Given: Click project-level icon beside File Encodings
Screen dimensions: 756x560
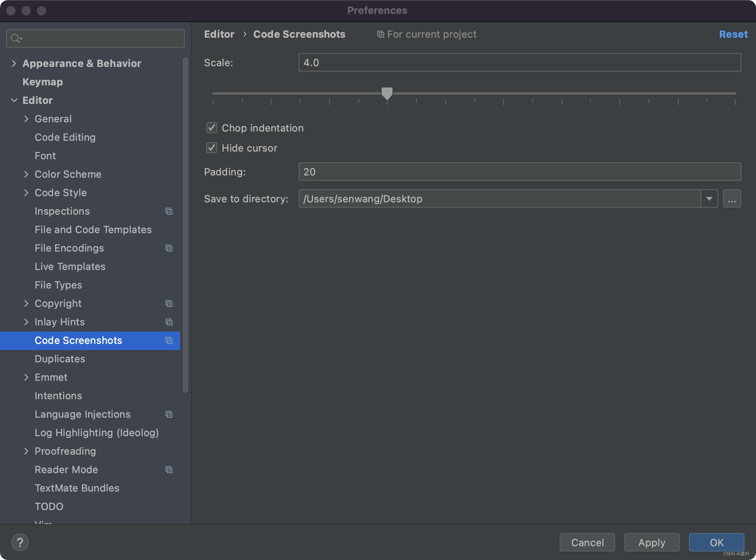Looking at the screenshot, I should pos(169,248).
